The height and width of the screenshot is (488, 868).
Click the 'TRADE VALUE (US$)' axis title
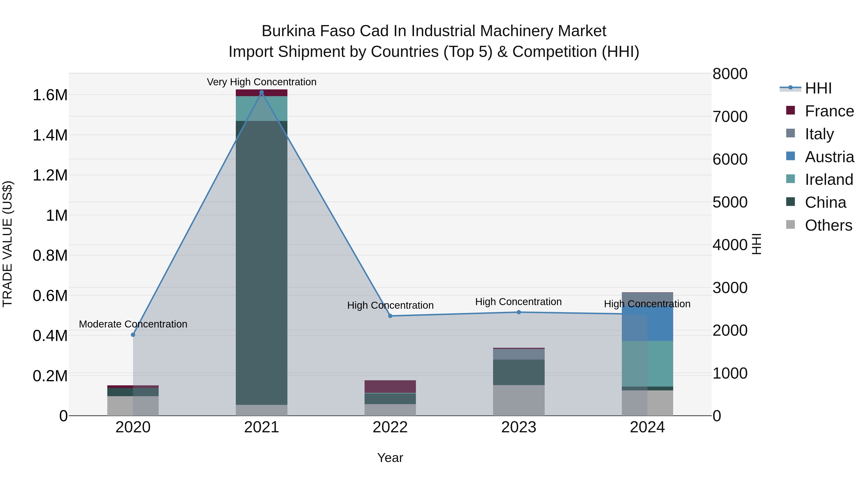[7, 244]
